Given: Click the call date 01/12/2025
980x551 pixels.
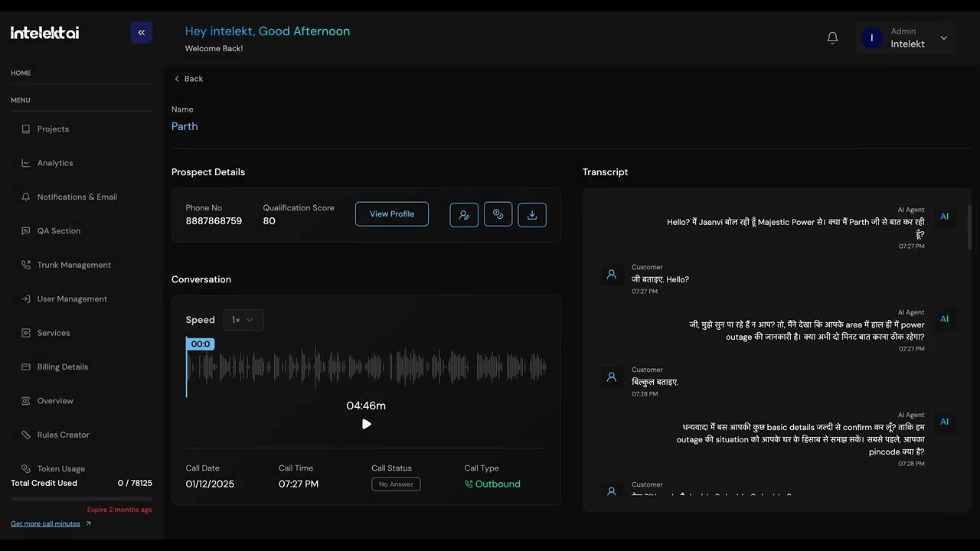Looking at the screenshot, I should click(210, 484).
